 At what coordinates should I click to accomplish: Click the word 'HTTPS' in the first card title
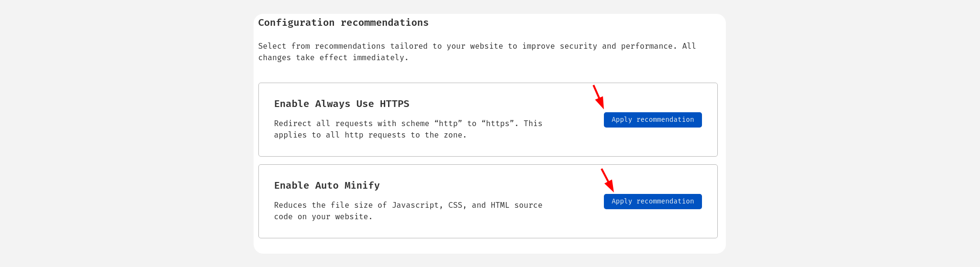pos(395,104)
